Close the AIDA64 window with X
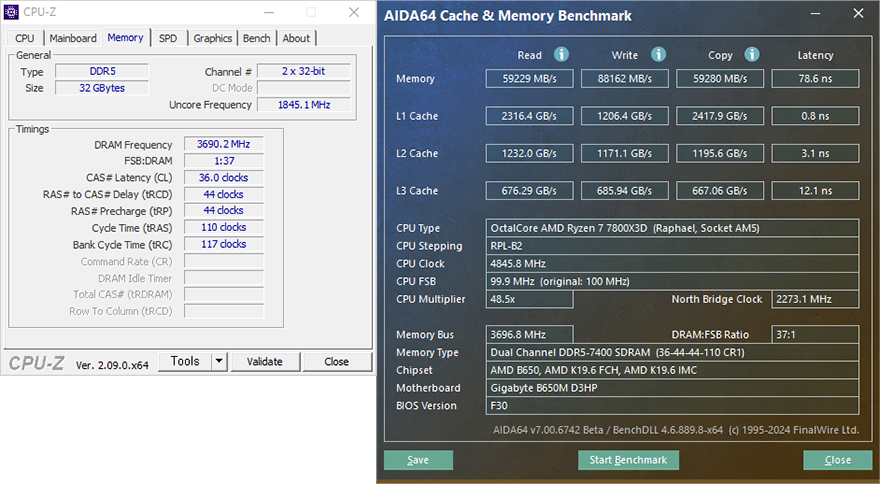The height and width of the screenshot is (484, 880). [x=858, y=13]
